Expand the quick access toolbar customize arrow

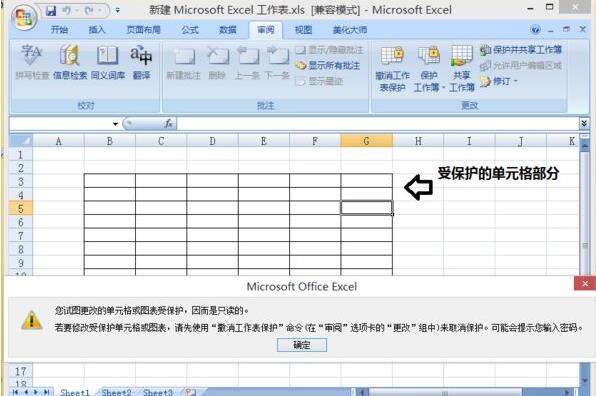117,11
